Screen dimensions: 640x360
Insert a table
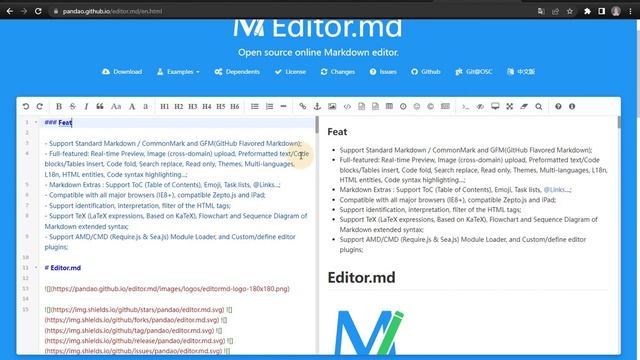tap(389, 107)
